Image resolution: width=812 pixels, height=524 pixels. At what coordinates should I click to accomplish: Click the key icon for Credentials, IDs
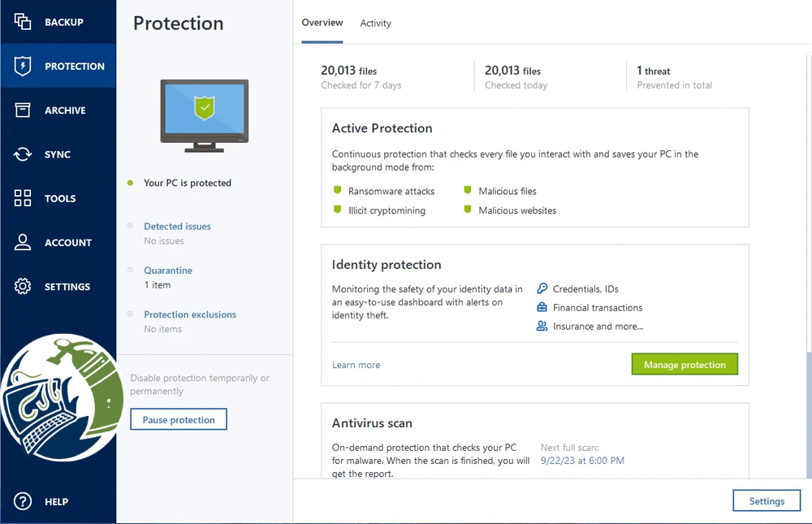[x=542, y=288]
